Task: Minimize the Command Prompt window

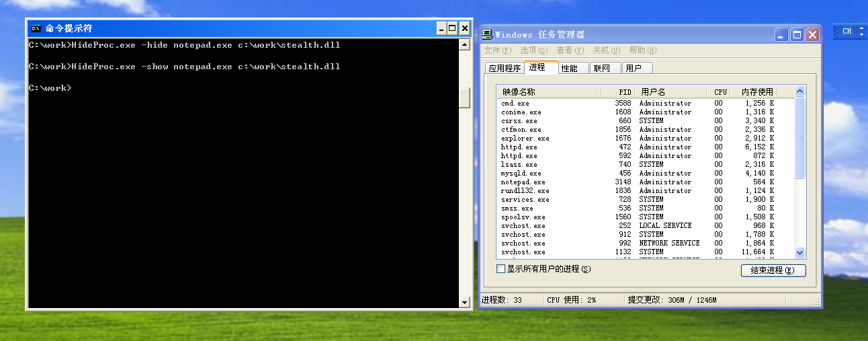Action: (441, 28)
